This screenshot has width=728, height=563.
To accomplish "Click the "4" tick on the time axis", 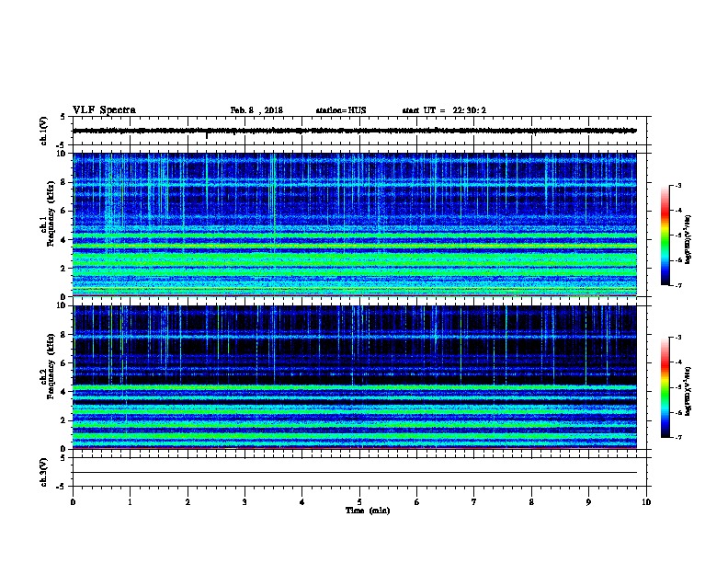I will [302, 502].
